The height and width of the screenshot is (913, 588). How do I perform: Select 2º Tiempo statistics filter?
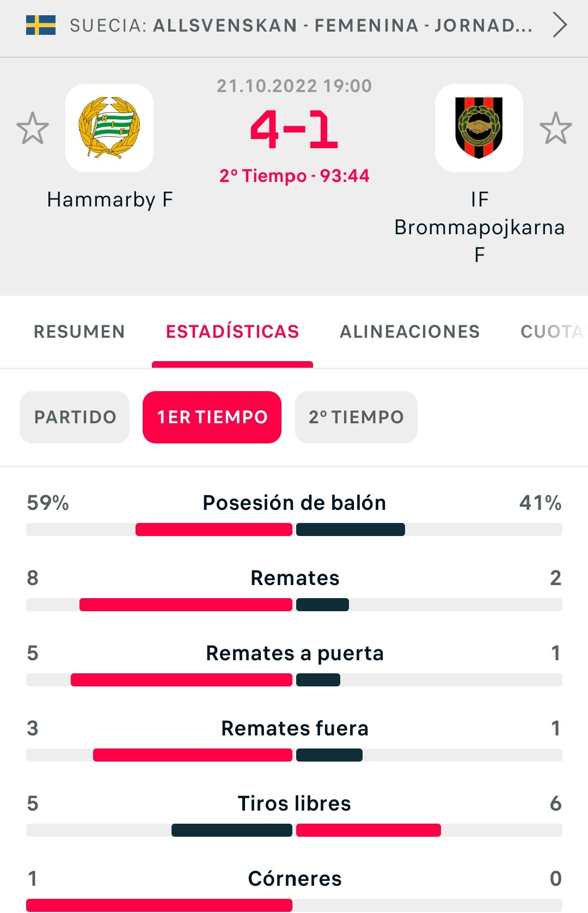click(x=357, y=417)
